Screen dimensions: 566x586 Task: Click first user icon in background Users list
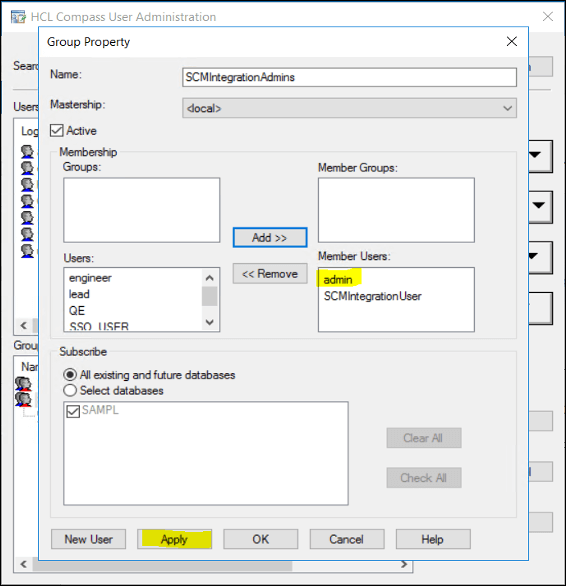click(27, 152)
